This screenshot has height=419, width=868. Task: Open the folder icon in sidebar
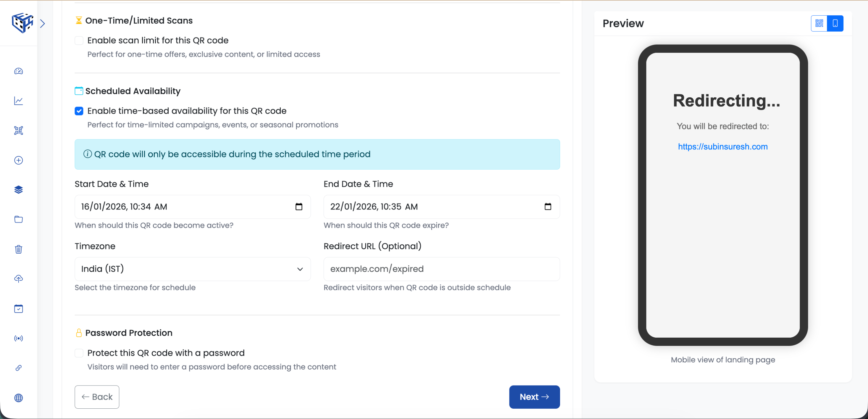pos(19,220)
